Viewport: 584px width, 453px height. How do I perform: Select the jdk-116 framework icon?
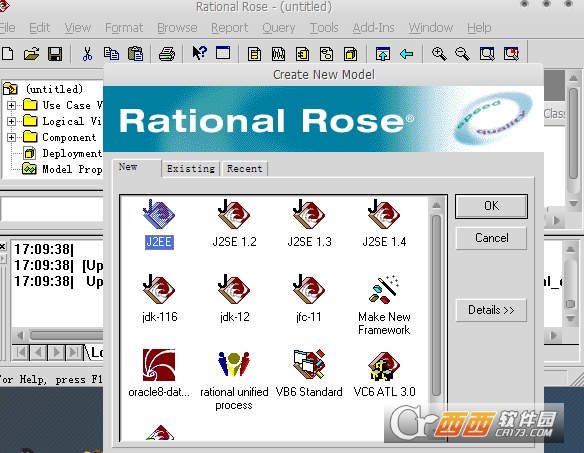pyautogui.click(x=159, y=290)
